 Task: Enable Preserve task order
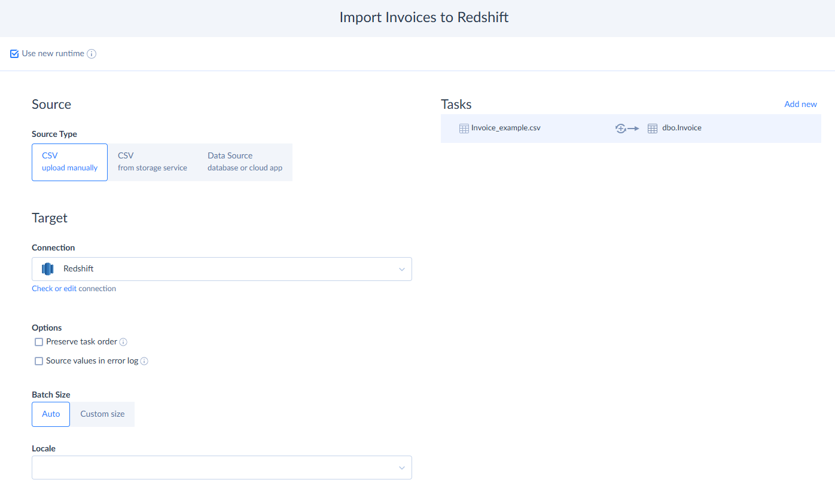(x=39, y=341)
